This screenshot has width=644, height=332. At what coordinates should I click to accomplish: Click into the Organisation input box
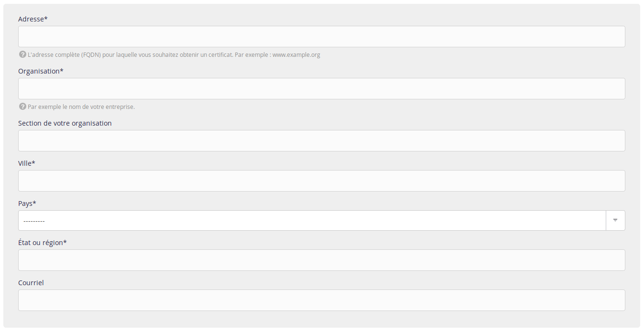point(322,88)
